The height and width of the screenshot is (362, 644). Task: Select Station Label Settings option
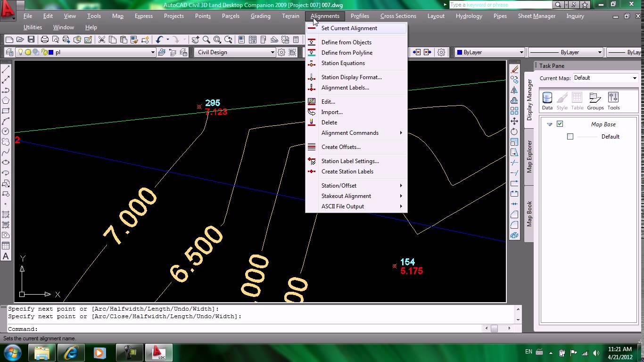click(350, 161)
